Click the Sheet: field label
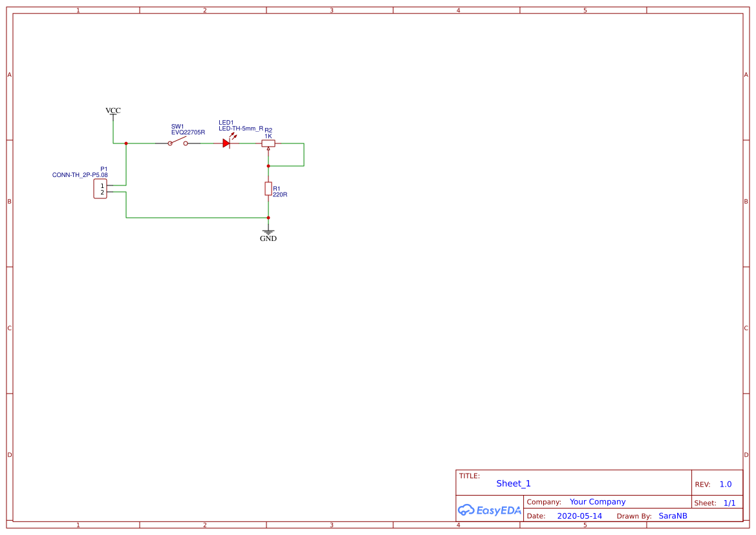The width and height of the screenshot is (756, 535). pyautogui.click(x=706, y=503)
